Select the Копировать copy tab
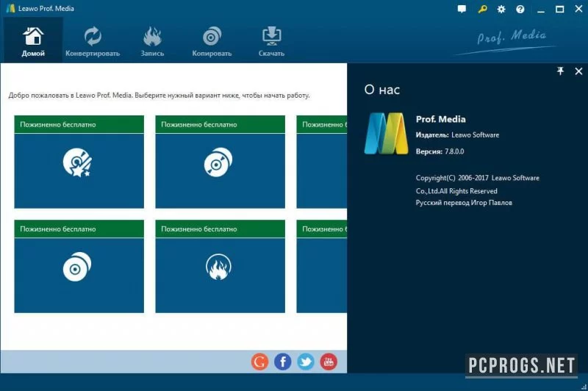This screenshot has height=391, width=588. coord(212,40)
